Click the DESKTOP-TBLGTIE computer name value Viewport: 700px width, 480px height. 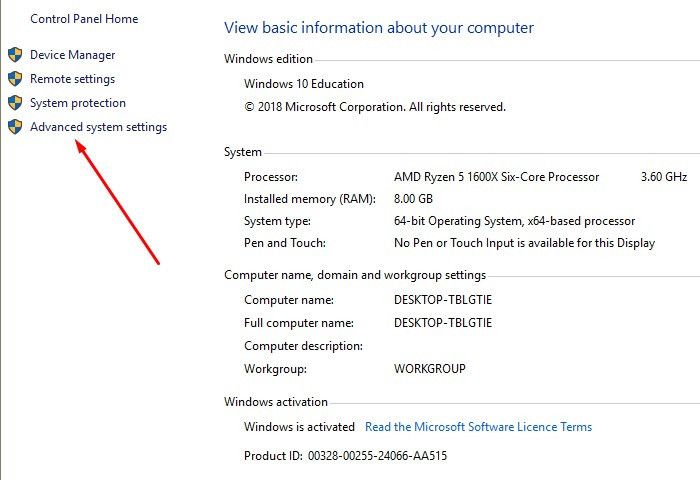tap(443, 300)
